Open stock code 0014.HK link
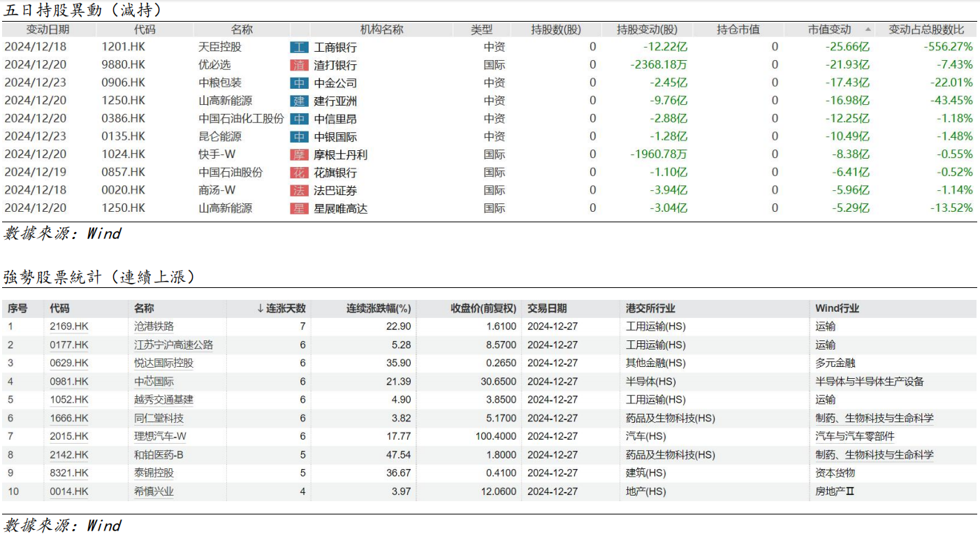Image resolution: width=980 pixels, height=541 pixels. pos(69,491)
